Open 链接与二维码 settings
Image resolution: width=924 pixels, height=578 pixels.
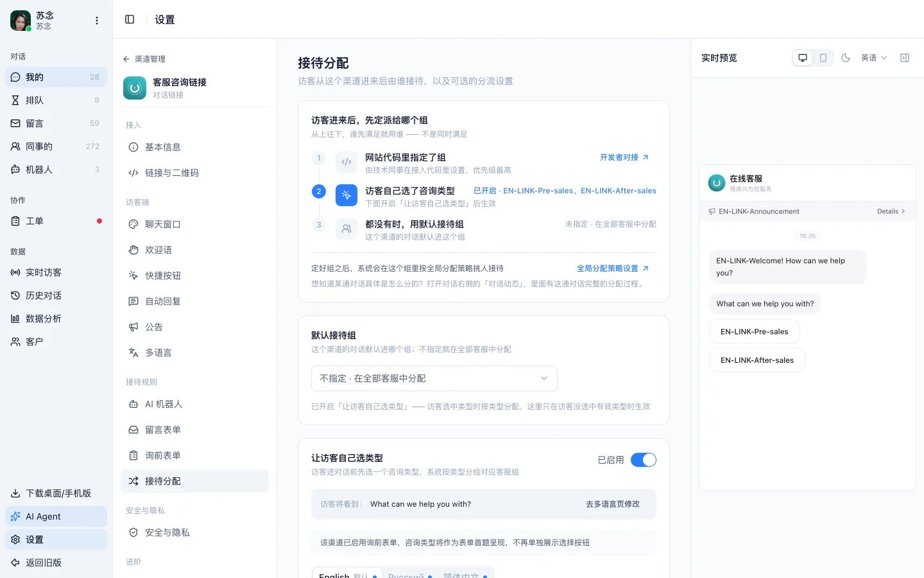point(194,173)
